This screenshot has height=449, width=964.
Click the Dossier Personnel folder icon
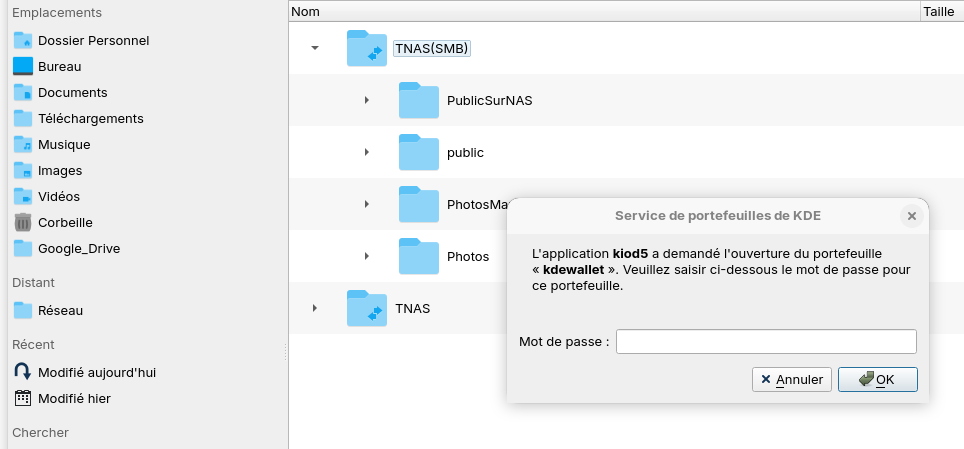[x=23, y=41]
